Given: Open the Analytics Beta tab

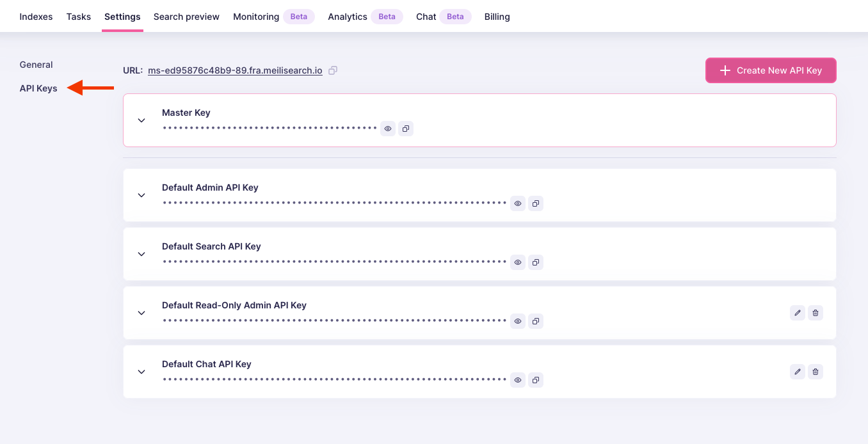Looking at the screenshot, I should click(347, 17).
